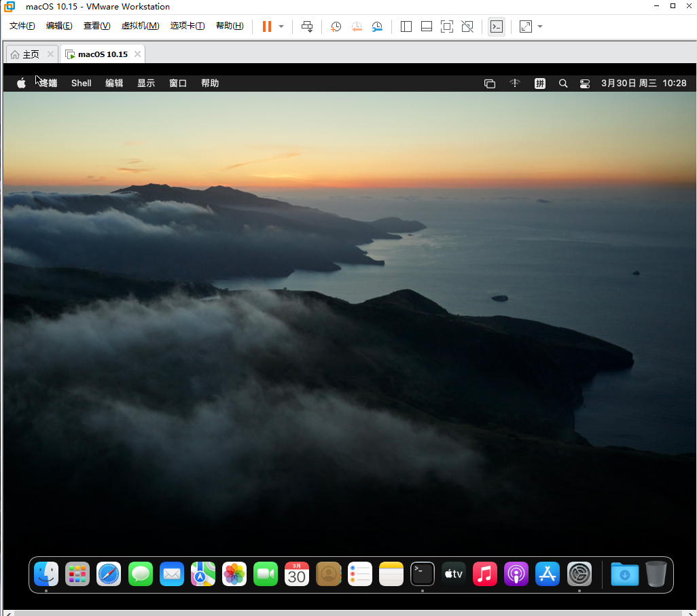Image resolution: width=697 pixels, height=616 pixels.
Task: Enter full screen mode in VMware
Action: click(447, 26)
